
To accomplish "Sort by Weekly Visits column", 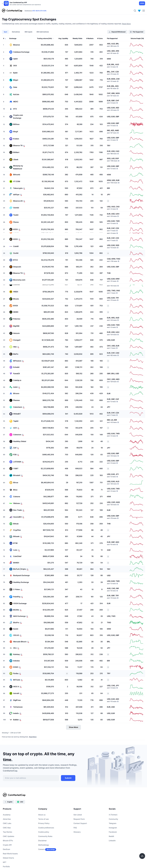I will tap(77, 38).
